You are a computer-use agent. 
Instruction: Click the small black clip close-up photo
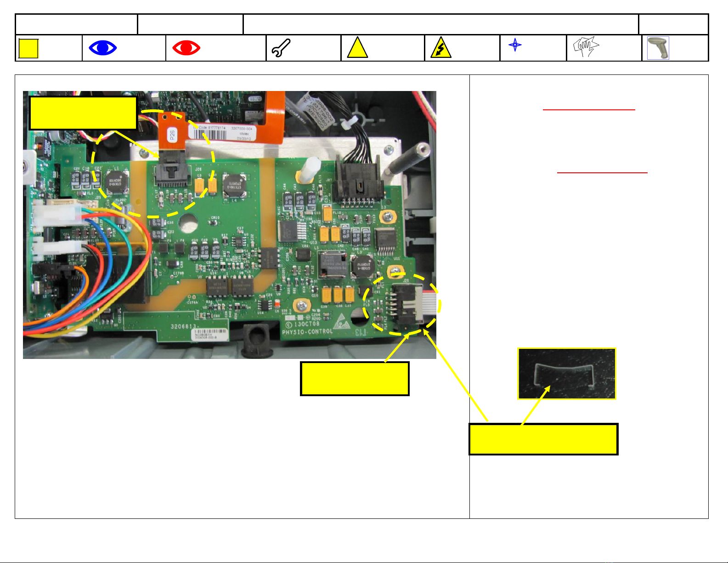tap(566, 374)
